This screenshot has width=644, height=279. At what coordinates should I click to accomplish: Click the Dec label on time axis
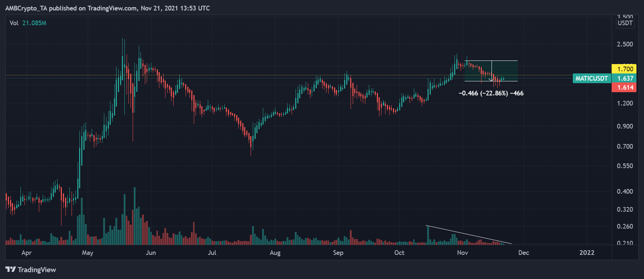tap(524, 253)
